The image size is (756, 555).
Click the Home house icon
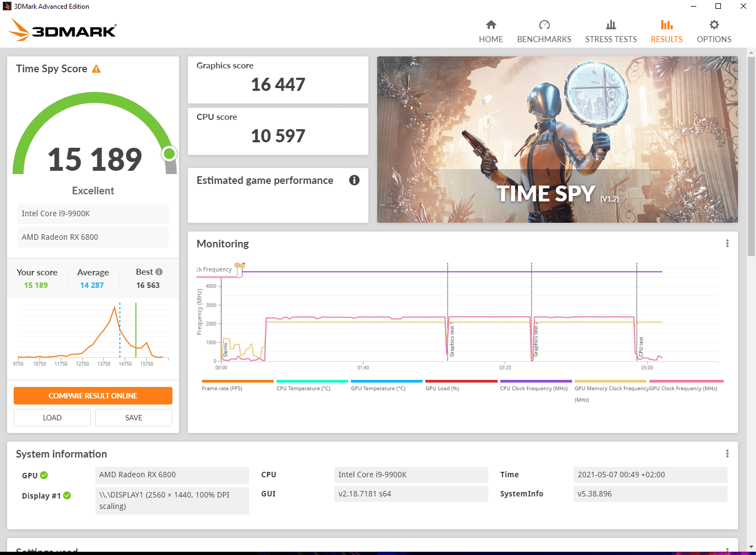491,25
